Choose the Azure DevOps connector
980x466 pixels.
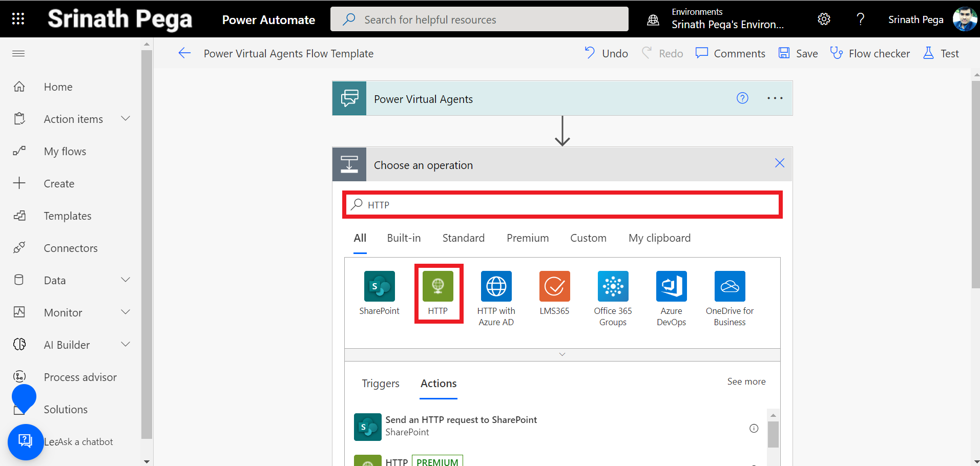(671, 287)
